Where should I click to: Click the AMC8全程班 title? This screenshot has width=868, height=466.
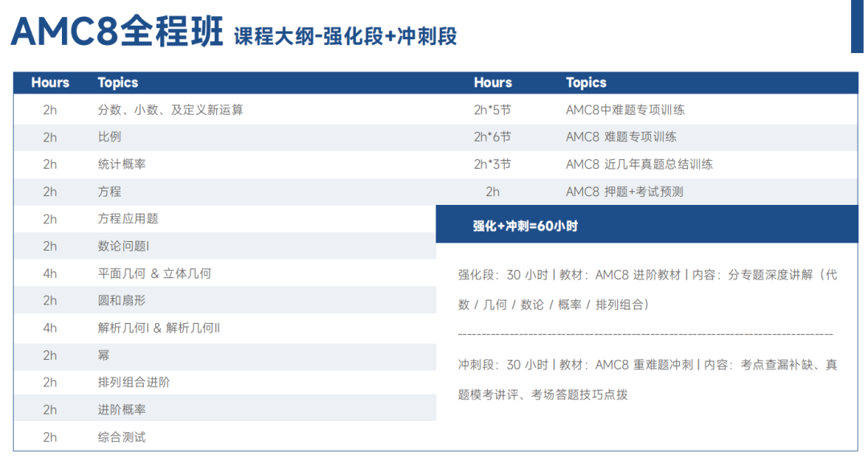tap(117, 31)
